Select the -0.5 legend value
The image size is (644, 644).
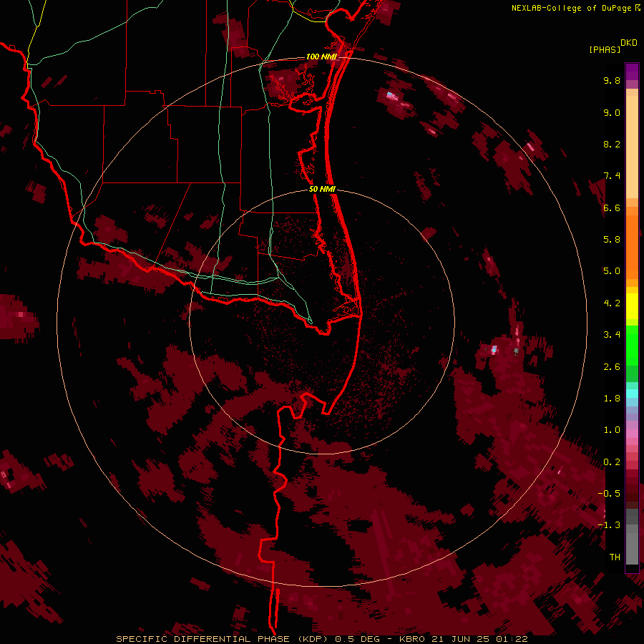point(609,494)
